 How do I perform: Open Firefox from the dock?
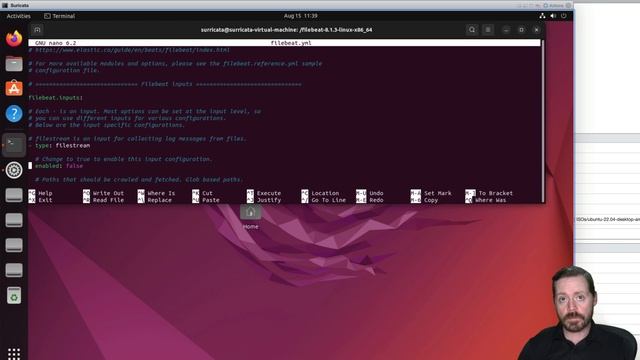click(14, 39)
